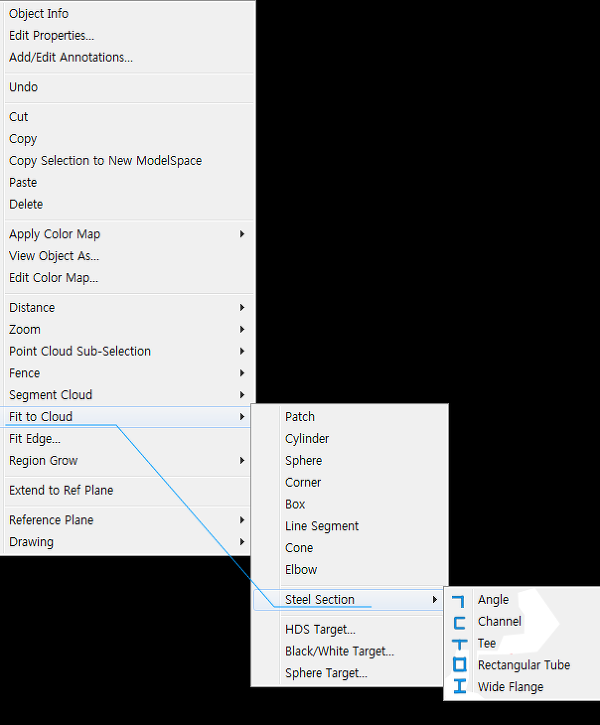The height and width of the screenshot is (725, 600).
Task: Expand the Reference Plane submenu arrow
Action: (242, 520)
